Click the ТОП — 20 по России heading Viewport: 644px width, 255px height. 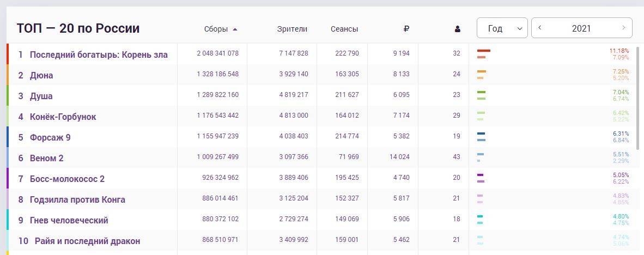click(x=78, y=28)
